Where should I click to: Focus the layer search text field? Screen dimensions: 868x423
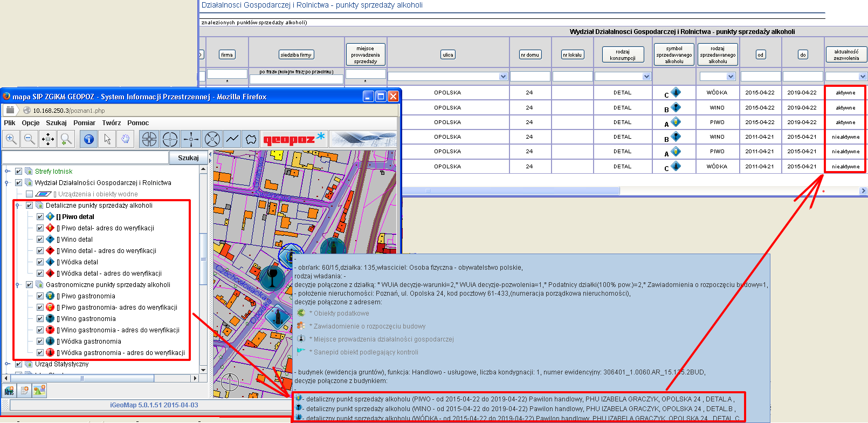click(x=86, y=158)
